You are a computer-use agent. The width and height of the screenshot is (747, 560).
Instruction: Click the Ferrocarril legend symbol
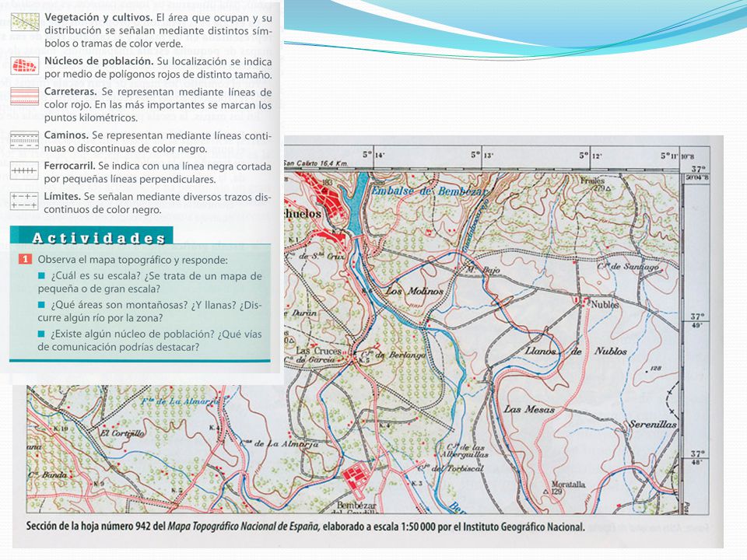coord(25,170)
